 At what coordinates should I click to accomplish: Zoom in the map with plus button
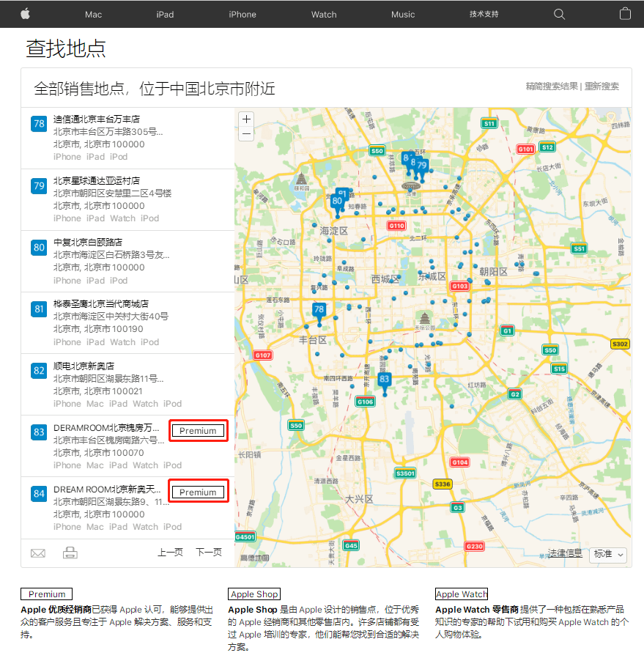pos(247,119)
